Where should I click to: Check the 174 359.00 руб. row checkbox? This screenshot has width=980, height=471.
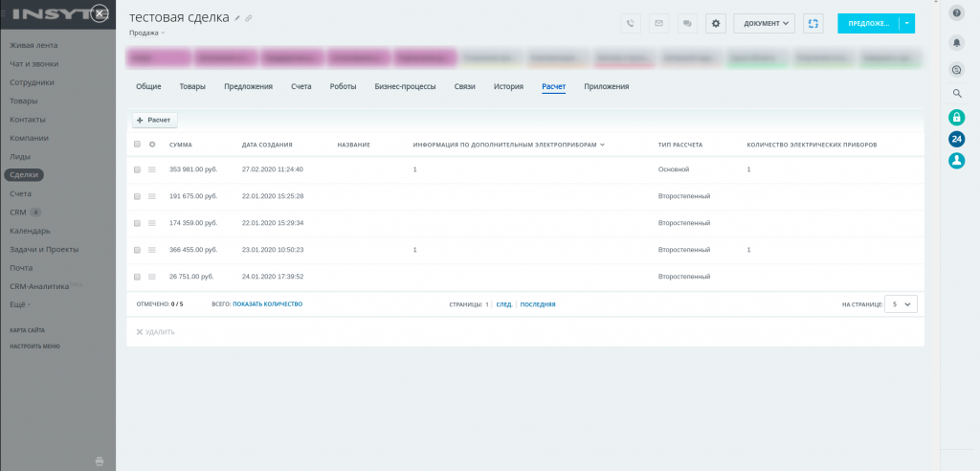click(x=138, y=223)
